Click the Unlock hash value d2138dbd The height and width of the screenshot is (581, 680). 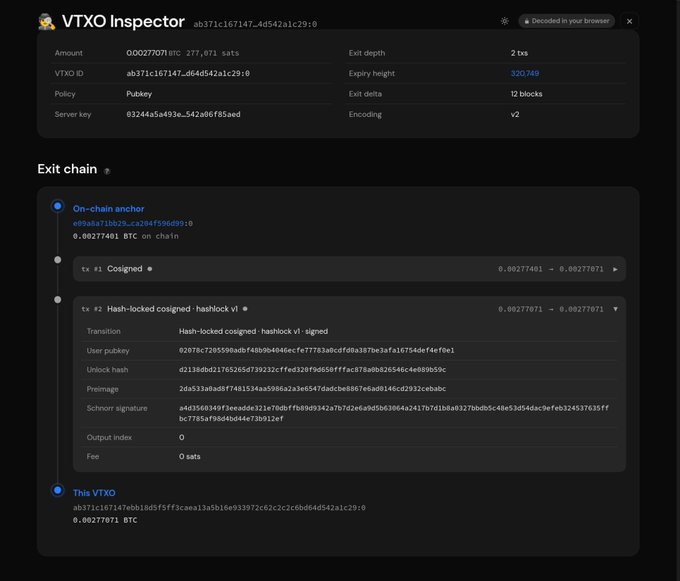312,369
